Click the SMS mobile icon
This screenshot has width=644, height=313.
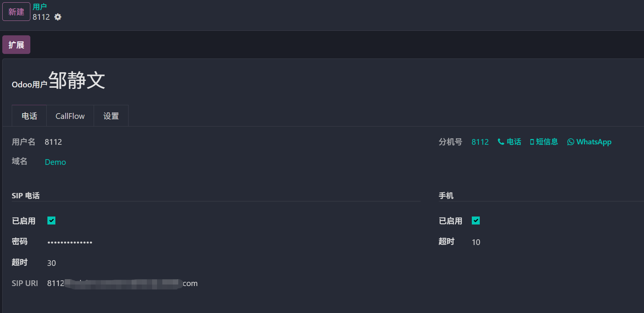click(532, 142)
